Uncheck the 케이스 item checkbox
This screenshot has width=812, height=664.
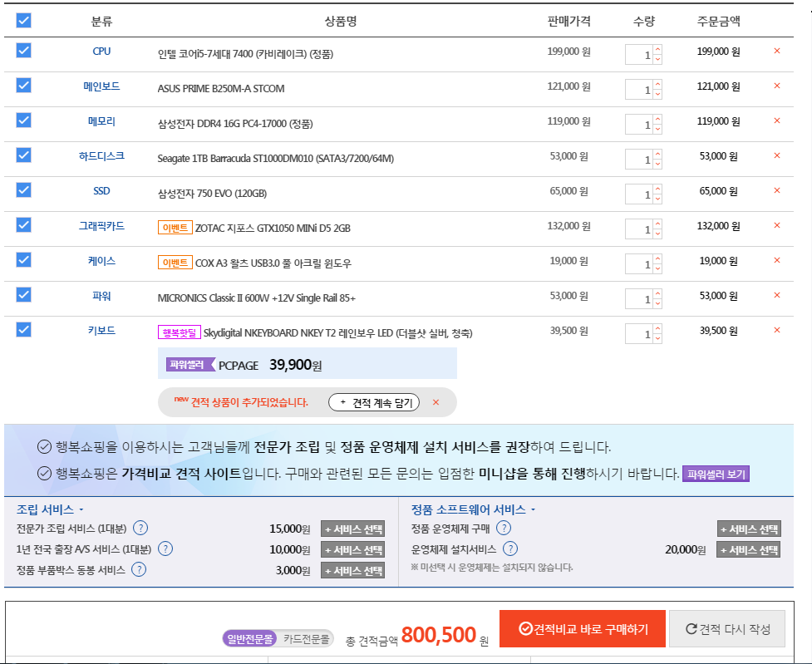(x=24, y=259)
